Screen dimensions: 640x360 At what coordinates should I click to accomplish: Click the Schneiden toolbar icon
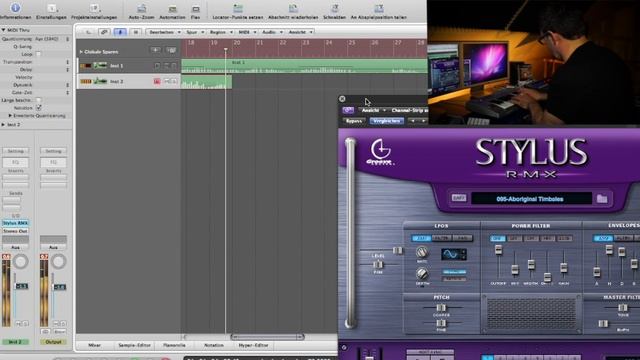click(334, 9)
